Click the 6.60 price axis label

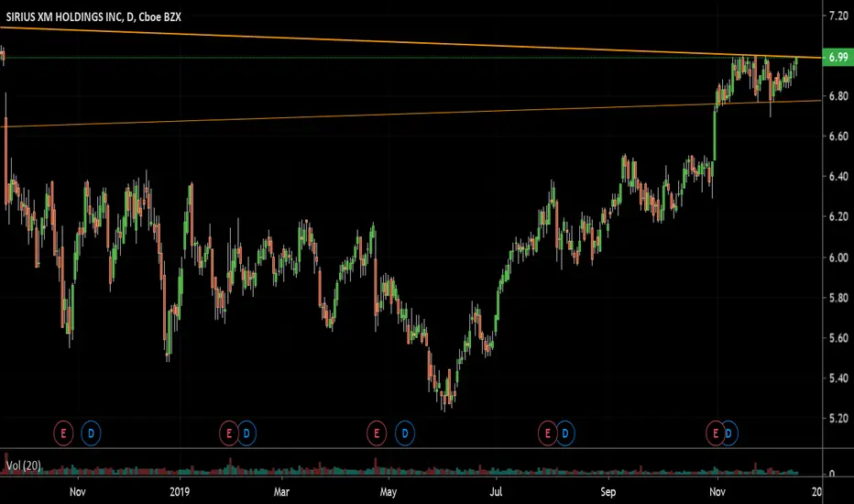pyautogui.click(x=838, y=137)
